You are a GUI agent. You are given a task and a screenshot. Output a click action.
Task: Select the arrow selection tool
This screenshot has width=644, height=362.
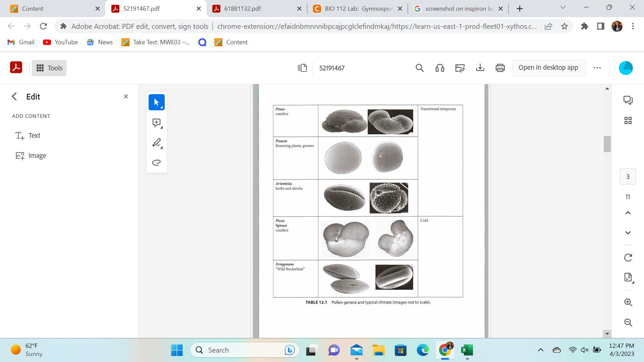[x=156, y=102]
